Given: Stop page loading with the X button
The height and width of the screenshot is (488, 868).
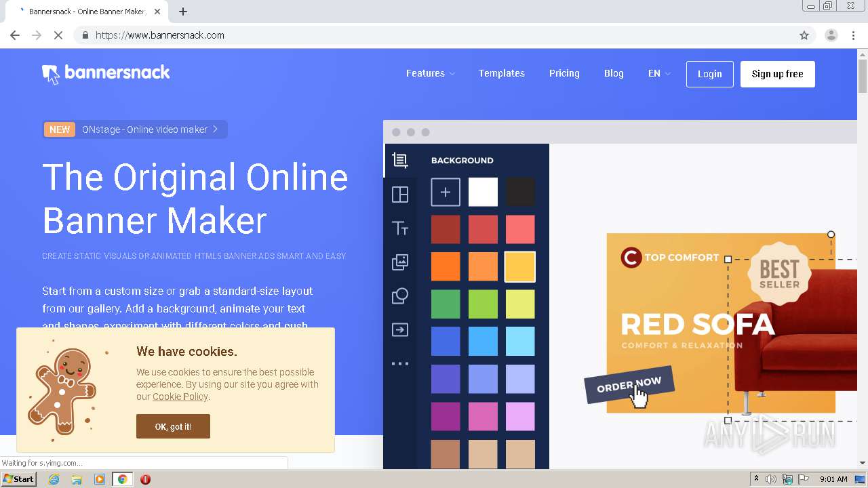Looking at the screenshot, I should (58, 35).
